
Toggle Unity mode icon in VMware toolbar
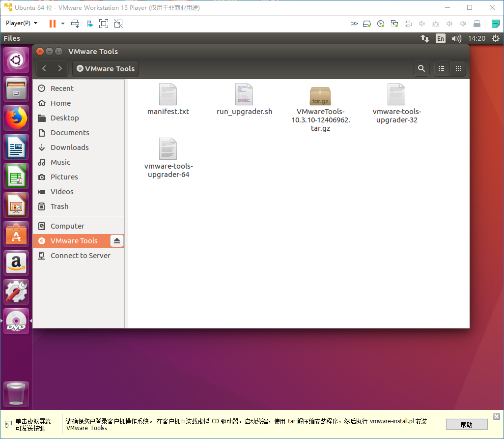point(118,24)
